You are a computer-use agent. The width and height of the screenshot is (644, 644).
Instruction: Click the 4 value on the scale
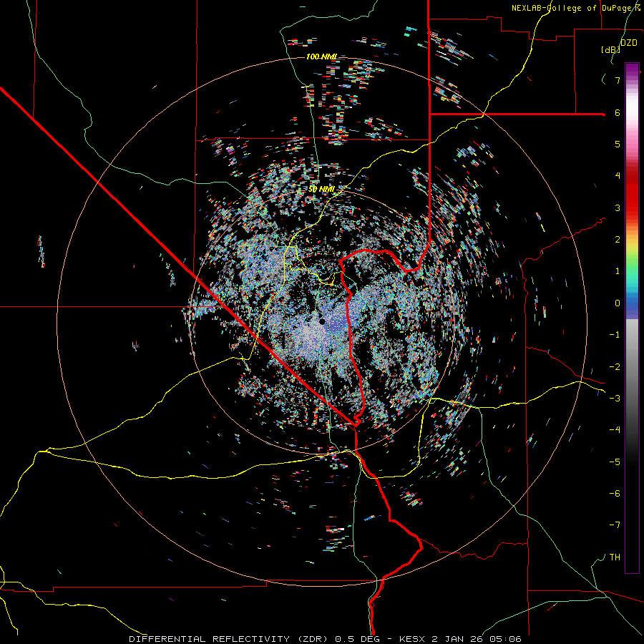pos(618,176)
